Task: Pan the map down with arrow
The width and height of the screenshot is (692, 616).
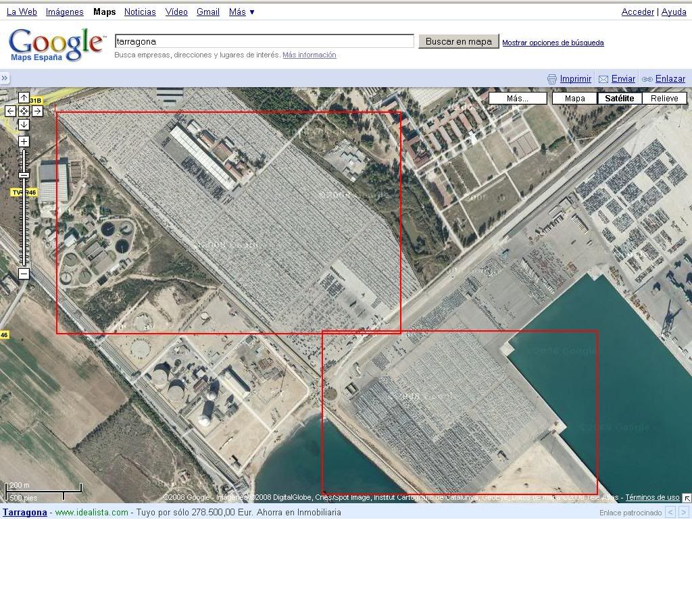Action: (24, 124)
